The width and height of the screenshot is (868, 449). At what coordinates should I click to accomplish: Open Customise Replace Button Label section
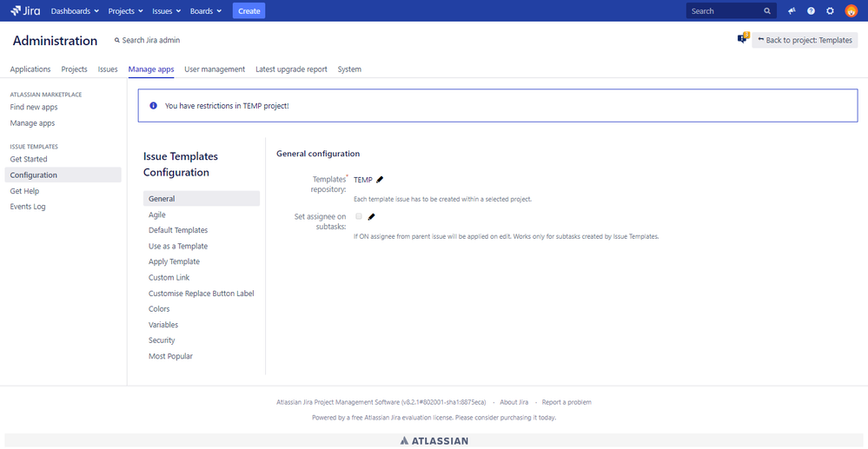coord(202,294)
